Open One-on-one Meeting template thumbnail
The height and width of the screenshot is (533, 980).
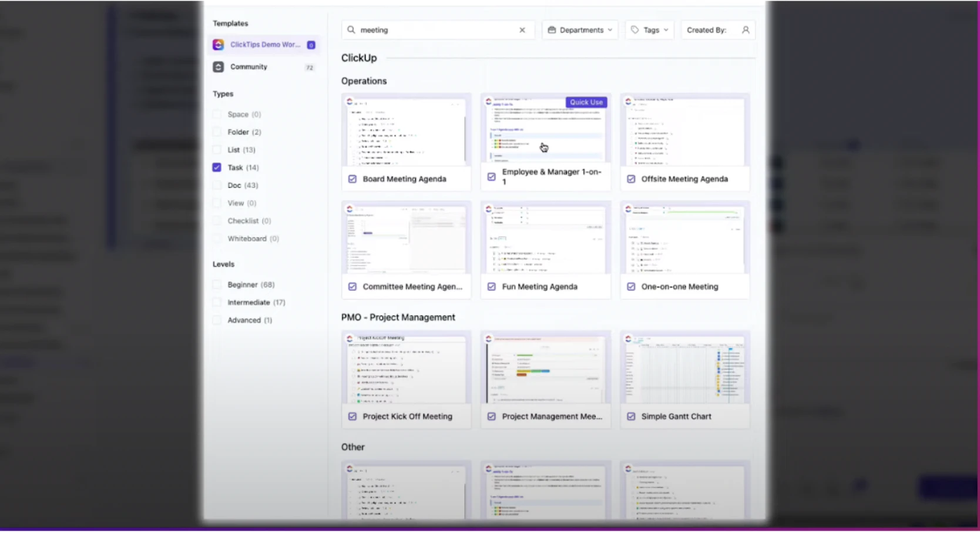pyautogui.click(x=685, y=238)
